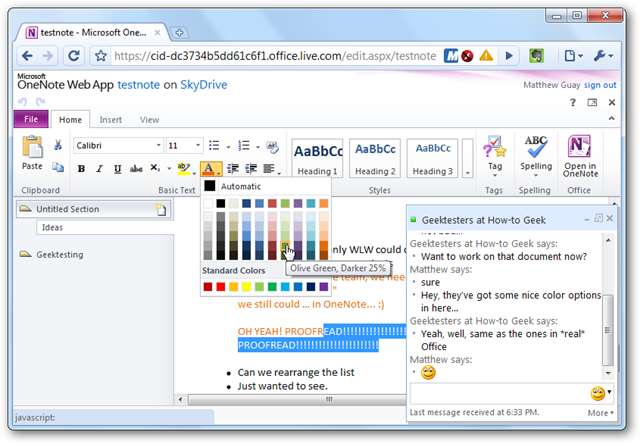
Task: Reload the browser page
Action: pos(74,56)
